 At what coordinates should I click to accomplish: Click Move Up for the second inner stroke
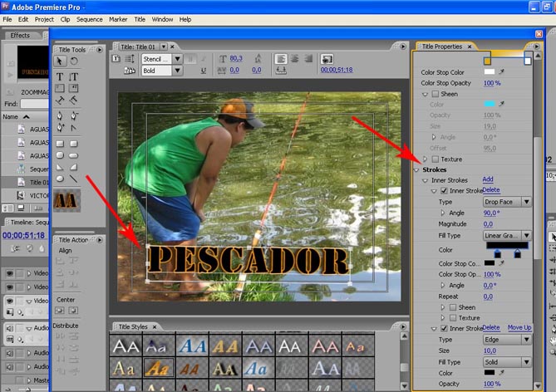click(x=519, y=328)
